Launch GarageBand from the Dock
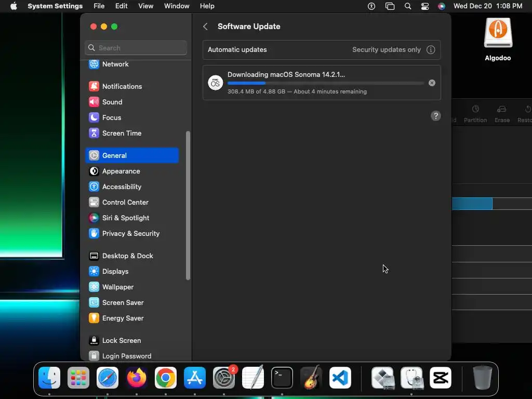Viewport: 532px width, 399px height. point(311,378)
